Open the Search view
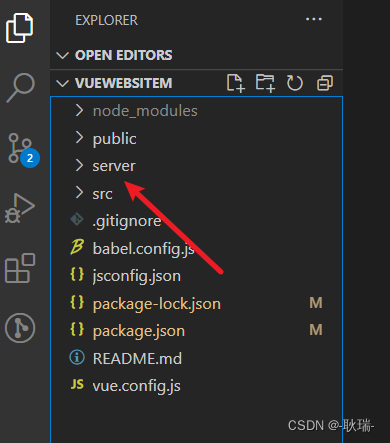Screen dimensions: 390x443 pos(20,88)
